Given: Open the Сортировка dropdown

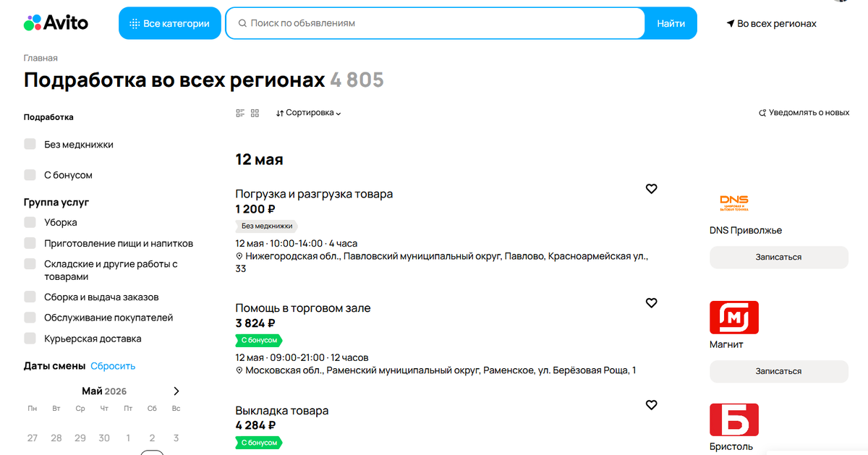Looking at the screenshot, I should click(x=308, y=113).
